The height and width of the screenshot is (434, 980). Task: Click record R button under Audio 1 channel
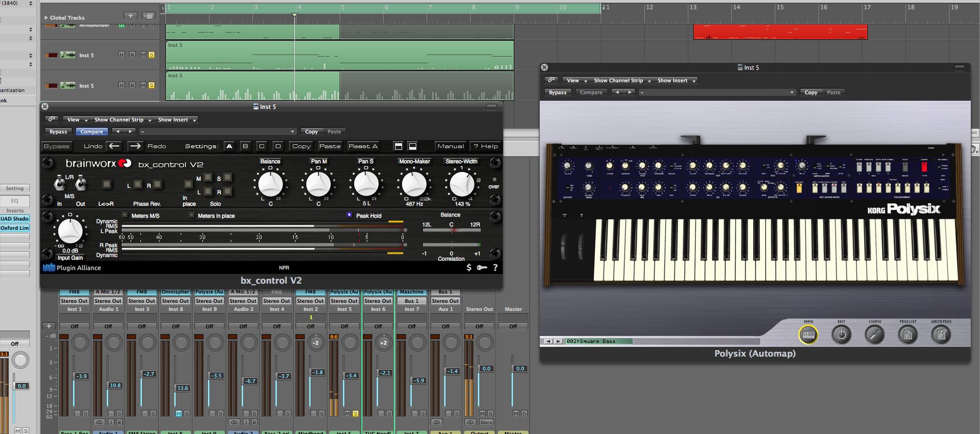119,422
